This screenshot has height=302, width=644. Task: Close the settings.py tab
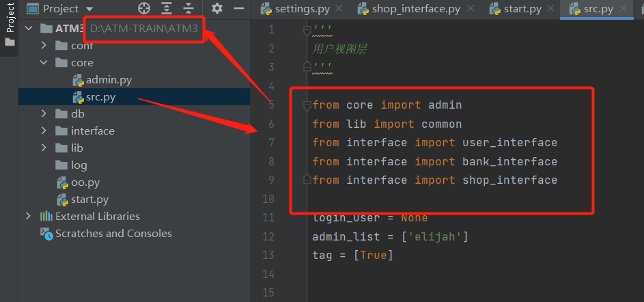[x=339, y=8]
